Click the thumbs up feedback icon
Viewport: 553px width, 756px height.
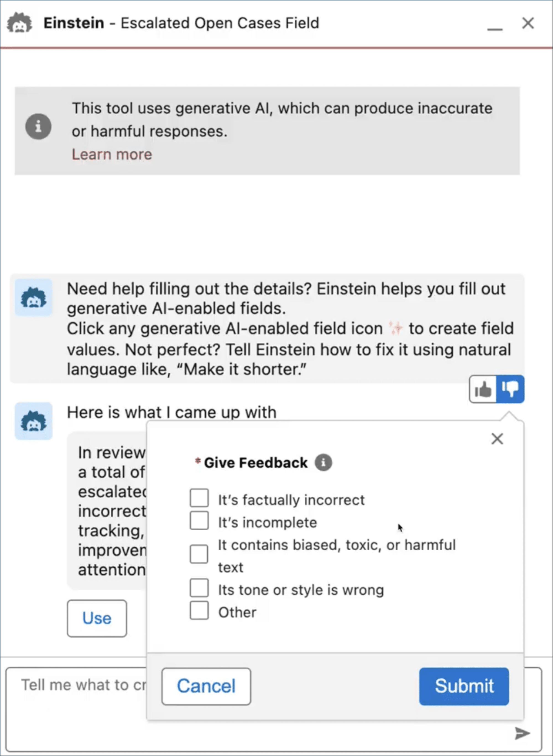[x=483, y=389]
